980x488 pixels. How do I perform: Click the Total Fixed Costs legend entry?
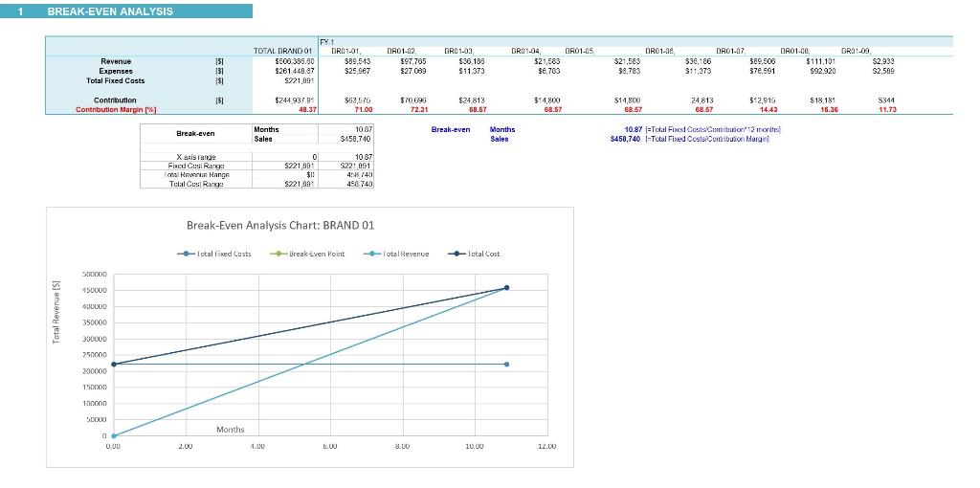214,254
